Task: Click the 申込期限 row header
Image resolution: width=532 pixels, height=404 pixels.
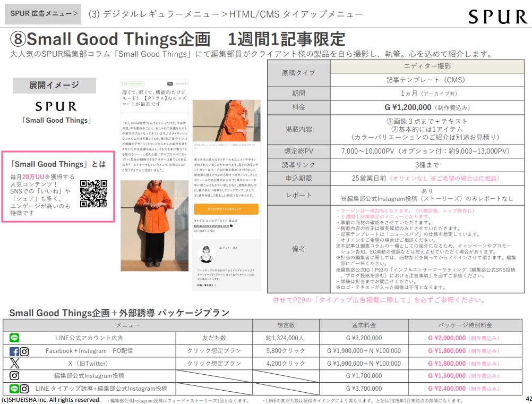Action: pos(298,179)
